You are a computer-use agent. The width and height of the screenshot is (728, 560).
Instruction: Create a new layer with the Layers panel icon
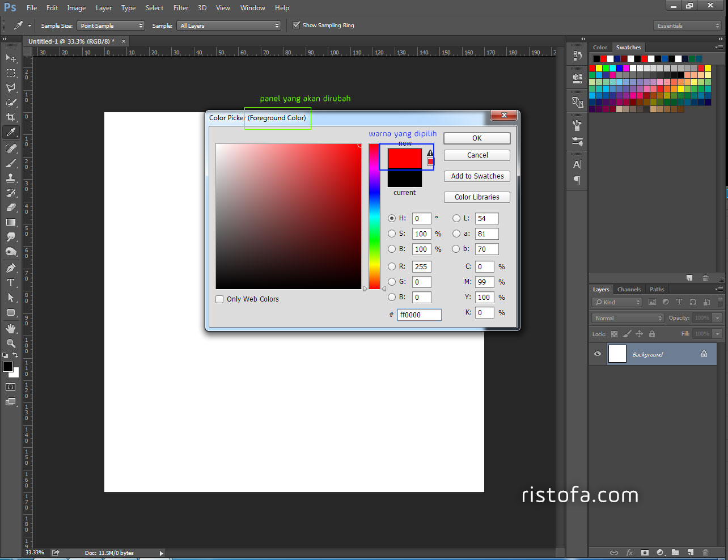tap(690, 552)
